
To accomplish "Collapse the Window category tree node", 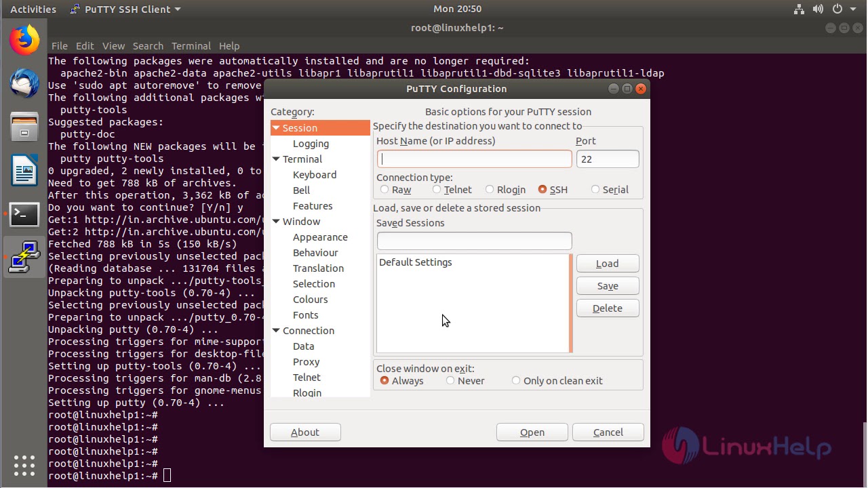I will pyautogui.click(x=276, y=222).
